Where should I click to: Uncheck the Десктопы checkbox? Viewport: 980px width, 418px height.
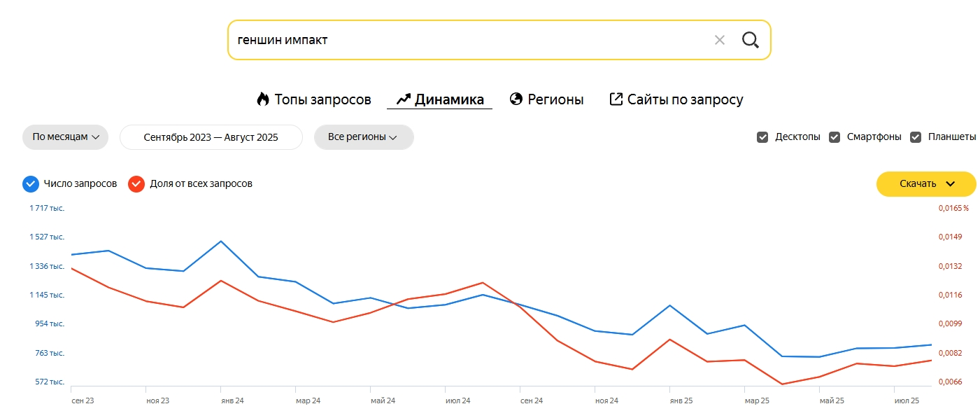[x=762, y=137]
